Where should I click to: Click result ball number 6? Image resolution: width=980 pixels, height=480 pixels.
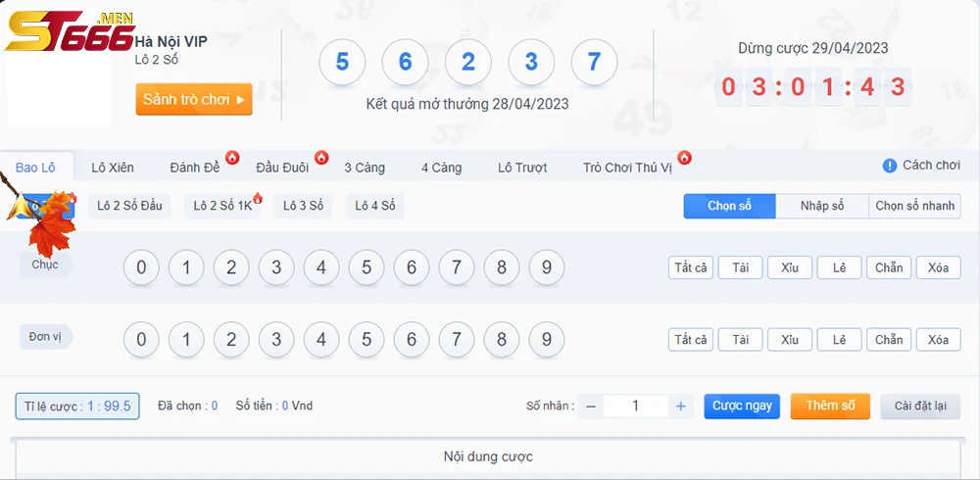point(405,62)
